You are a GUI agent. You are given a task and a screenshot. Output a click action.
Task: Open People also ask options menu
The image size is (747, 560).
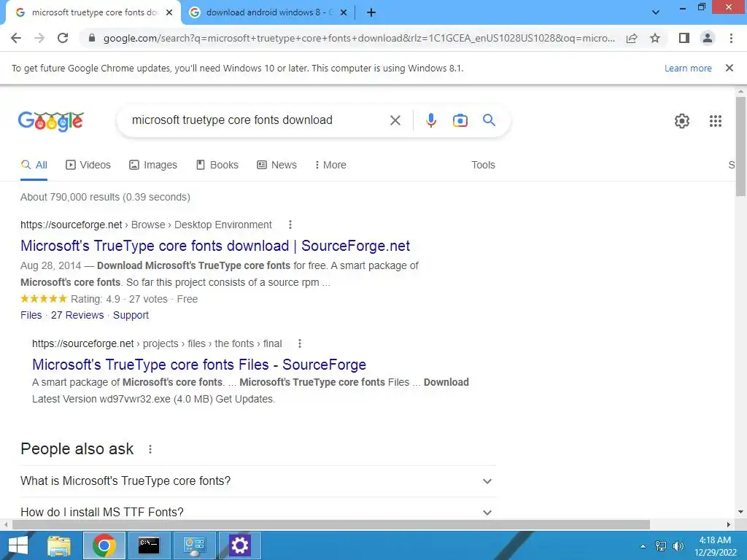[150, 449]
